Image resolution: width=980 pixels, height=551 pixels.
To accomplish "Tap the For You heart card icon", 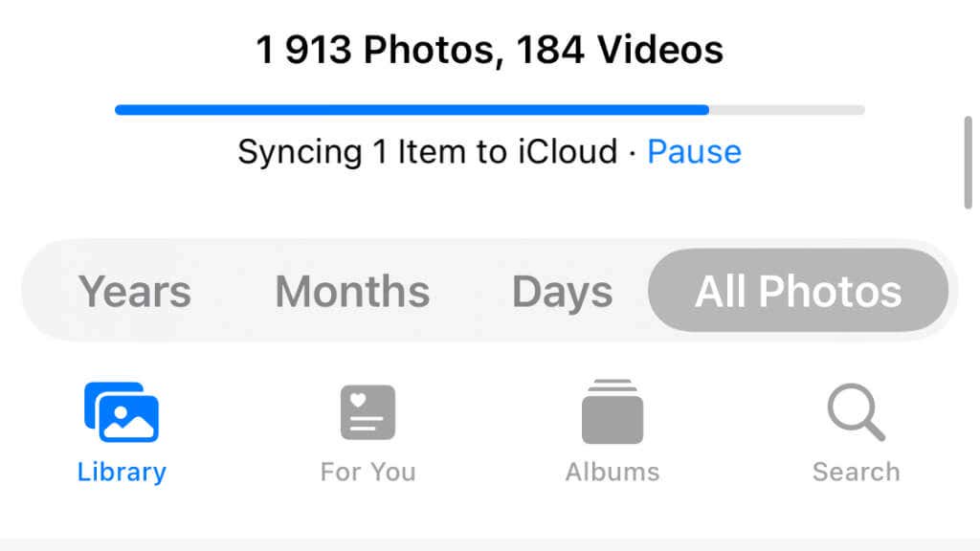I will (x=367, y=412).
